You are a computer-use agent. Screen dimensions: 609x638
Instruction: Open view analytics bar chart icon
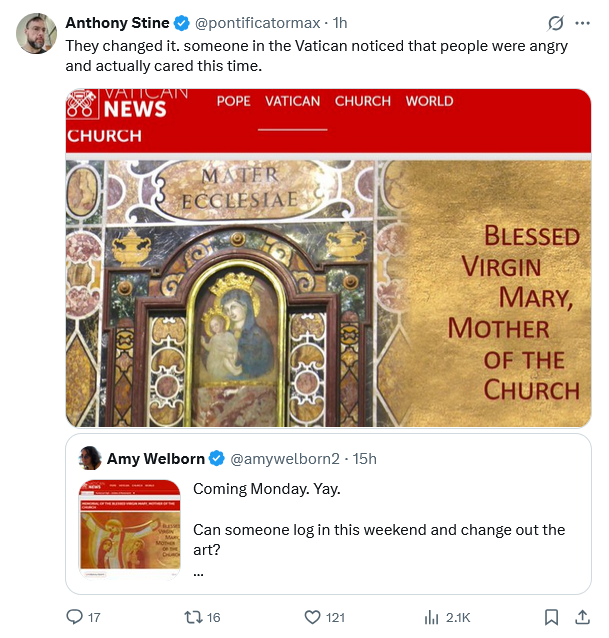(432, 617)
